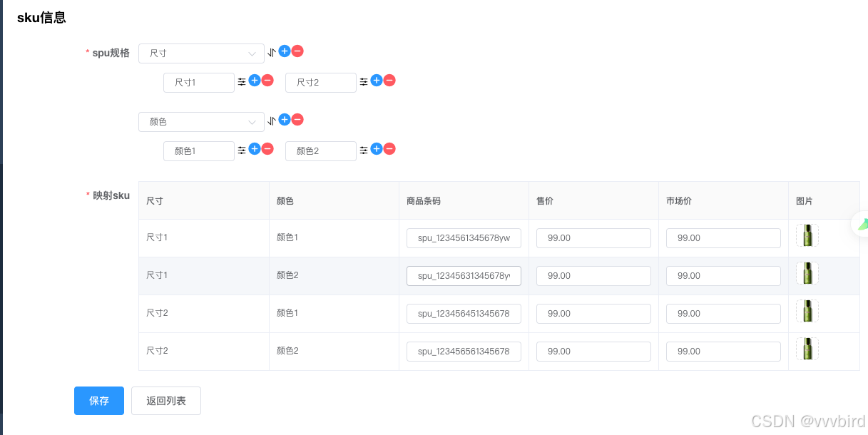This screenshot has height=435, width=868.
Task: Remove the 尺寸2 spec value
Action: pos(389,81)
